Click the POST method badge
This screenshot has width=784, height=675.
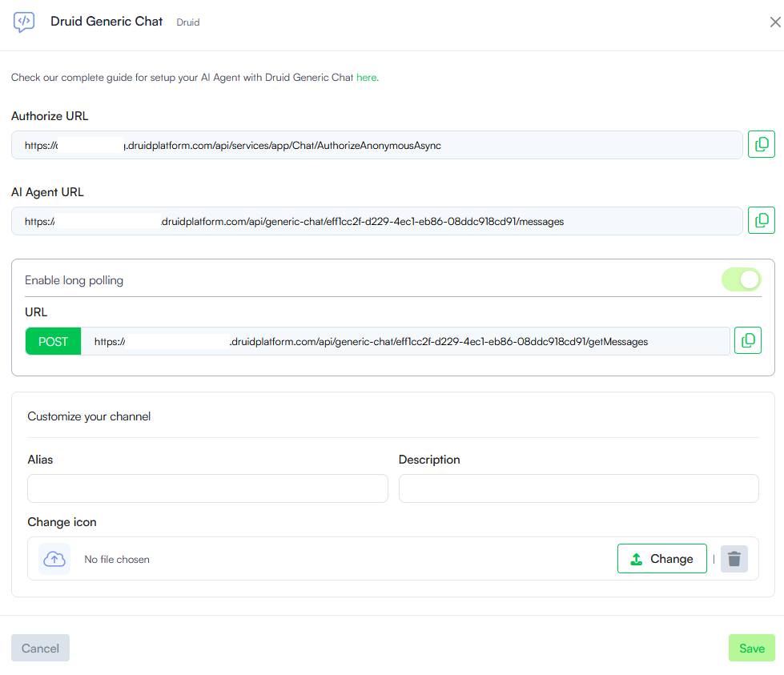(x=53, y=341)
